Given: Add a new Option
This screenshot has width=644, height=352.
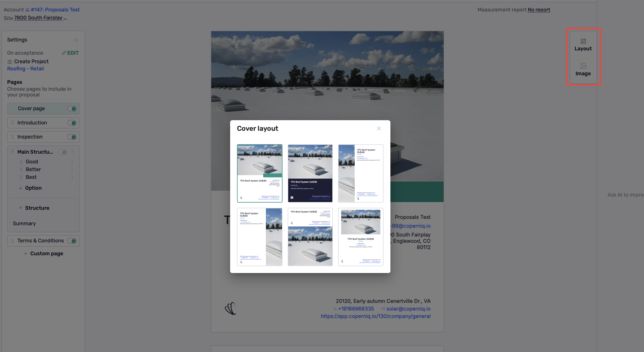Looking at the screenshot, I should pos(30,188).
